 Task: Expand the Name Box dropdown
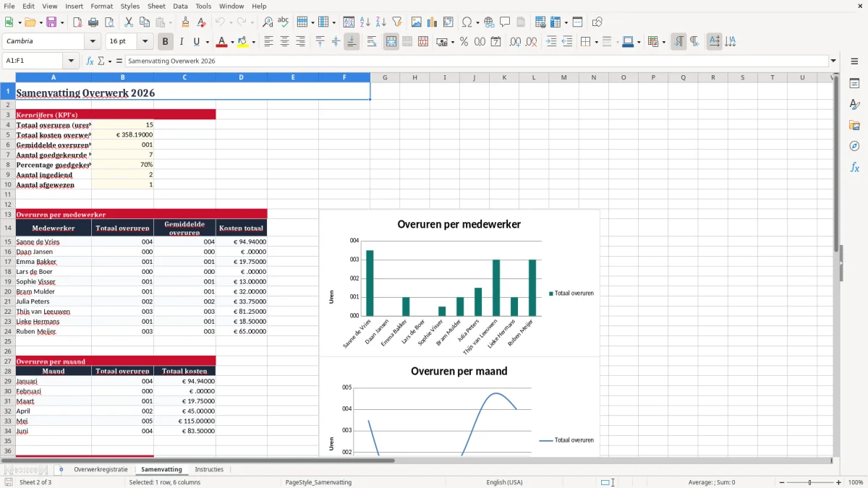pyautogui.click(x=71, y=61)
